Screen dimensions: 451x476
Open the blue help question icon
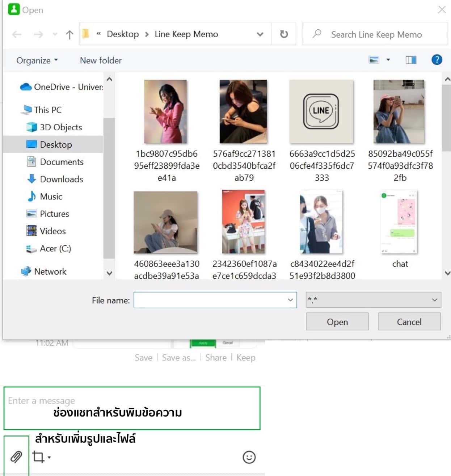pyautogui.click(x=437, y=60)
